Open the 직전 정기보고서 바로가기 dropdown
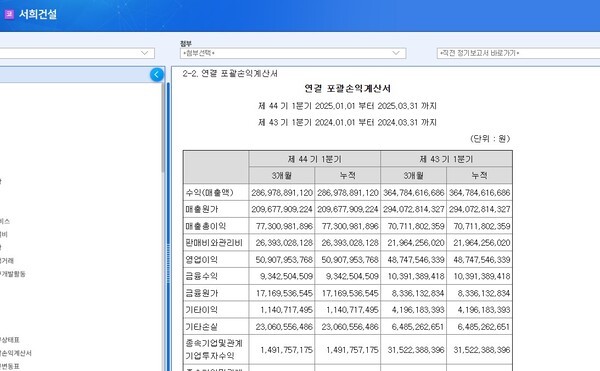 [x=518, y=53]
